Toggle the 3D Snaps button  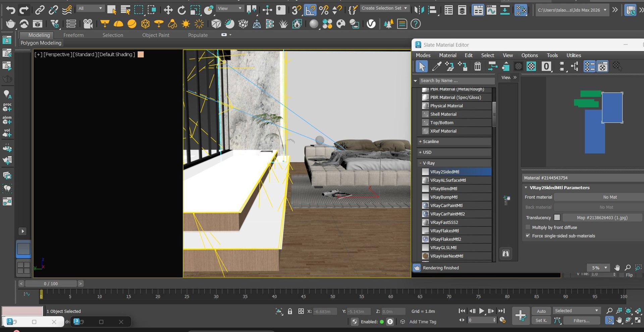(x=296, y=10)
